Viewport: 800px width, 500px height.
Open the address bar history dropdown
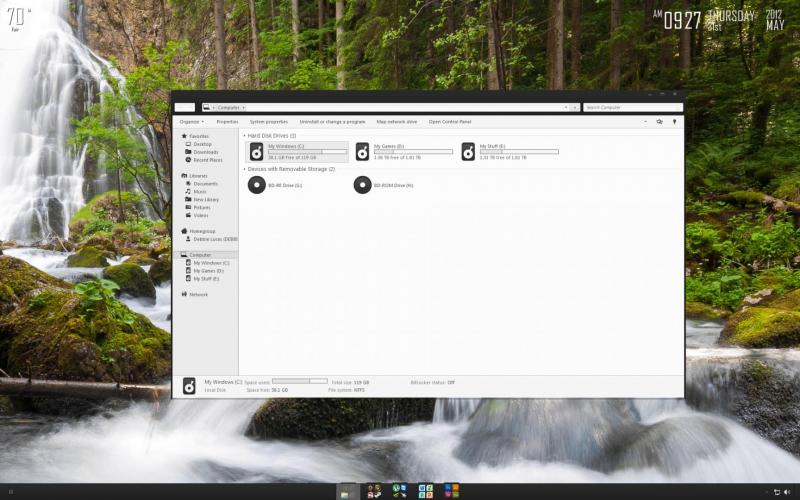[x=565, y=108]
